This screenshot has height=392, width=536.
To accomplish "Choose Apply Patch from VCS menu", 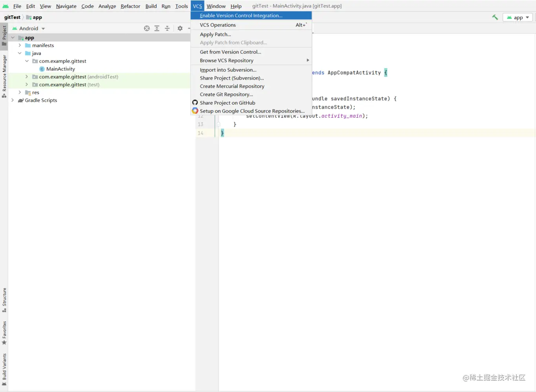I will pyautogui.click(x=251, y=34).
